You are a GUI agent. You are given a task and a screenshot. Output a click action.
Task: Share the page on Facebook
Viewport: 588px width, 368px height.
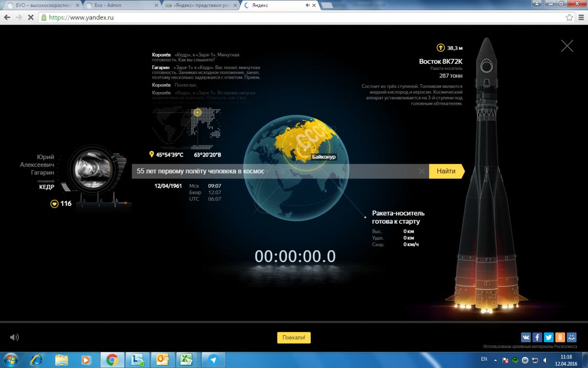(537, 337)
